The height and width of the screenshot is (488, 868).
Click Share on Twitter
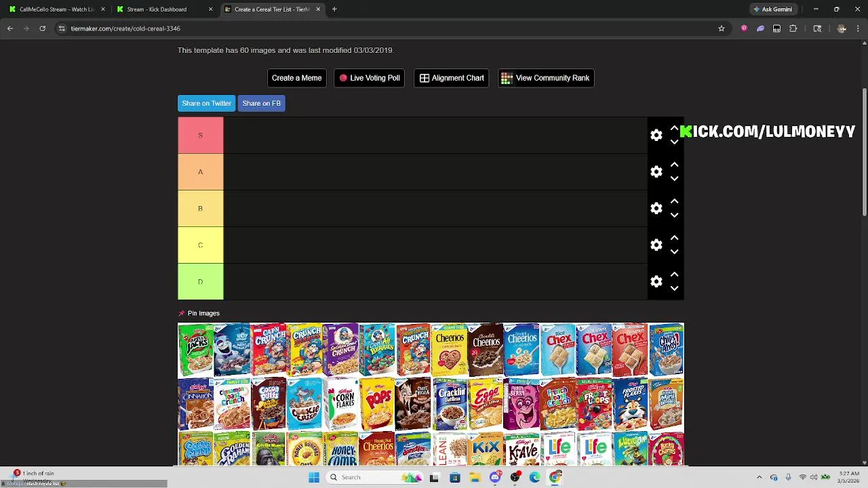(x=206, y=103)
